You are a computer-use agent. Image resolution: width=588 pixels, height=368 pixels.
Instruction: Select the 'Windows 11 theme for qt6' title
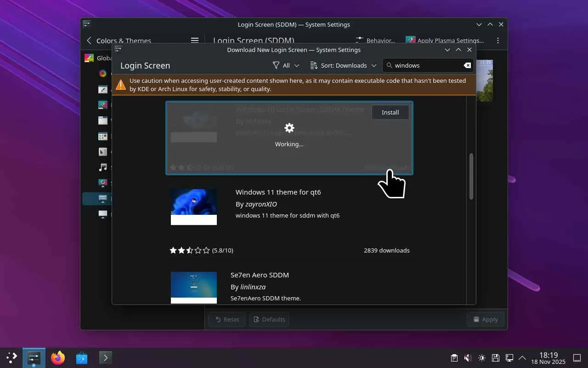tap(278, 192)
